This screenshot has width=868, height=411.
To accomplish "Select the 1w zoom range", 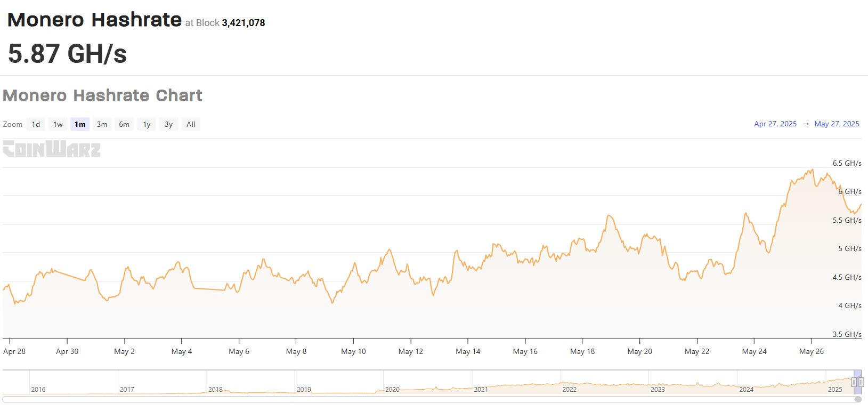I will point(58,124).
